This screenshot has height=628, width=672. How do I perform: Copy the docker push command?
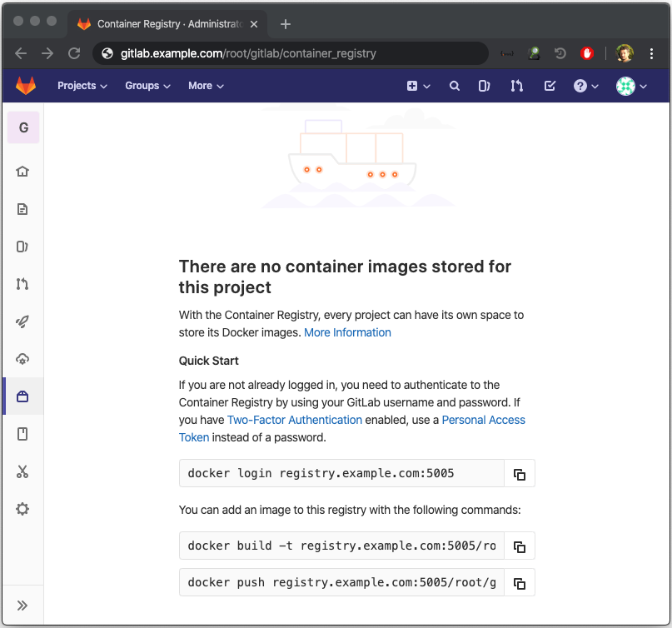coord(519,583)
